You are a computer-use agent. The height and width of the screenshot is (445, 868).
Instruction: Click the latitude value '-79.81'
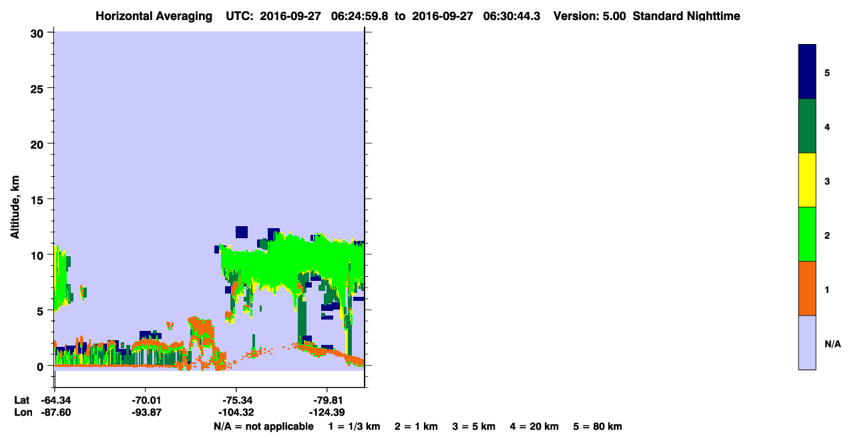[x=327, y=400]
